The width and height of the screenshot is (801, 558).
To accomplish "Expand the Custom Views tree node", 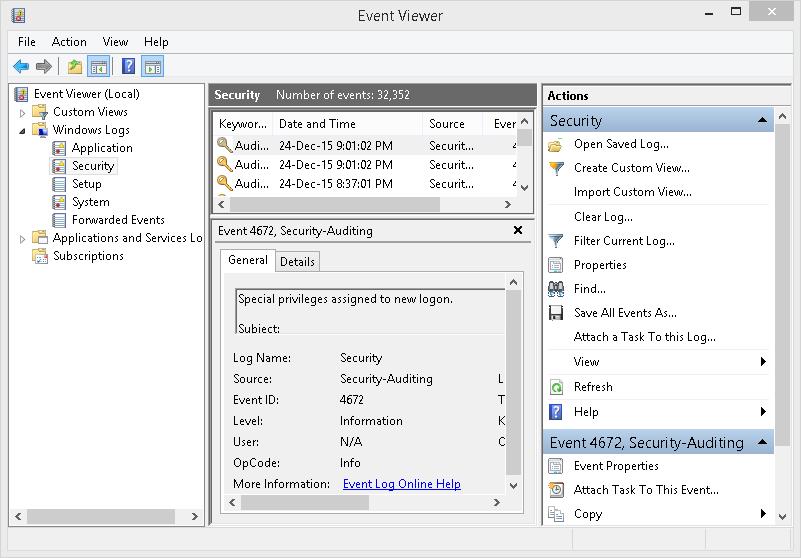I will (x=22, y=113).
